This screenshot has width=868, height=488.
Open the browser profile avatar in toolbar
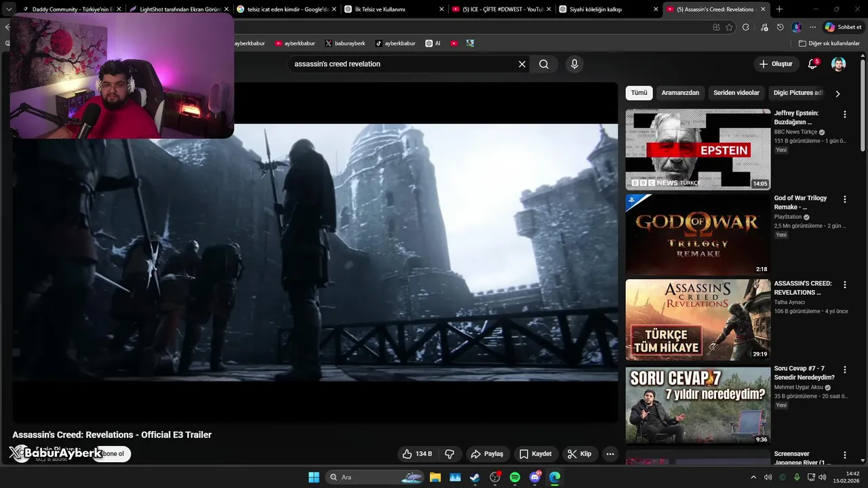(797, 27)
